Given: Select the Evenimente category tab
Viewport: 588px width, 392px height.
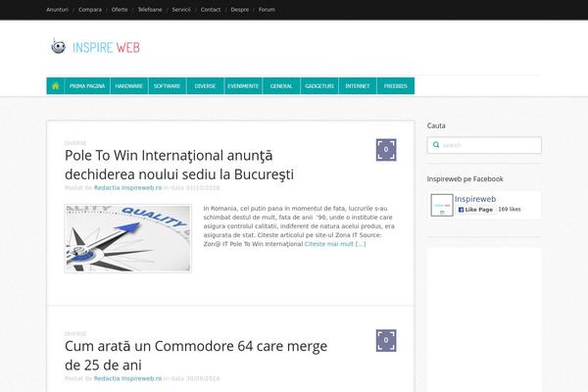Looking at the screenshot, I should (x=243, y=86).
